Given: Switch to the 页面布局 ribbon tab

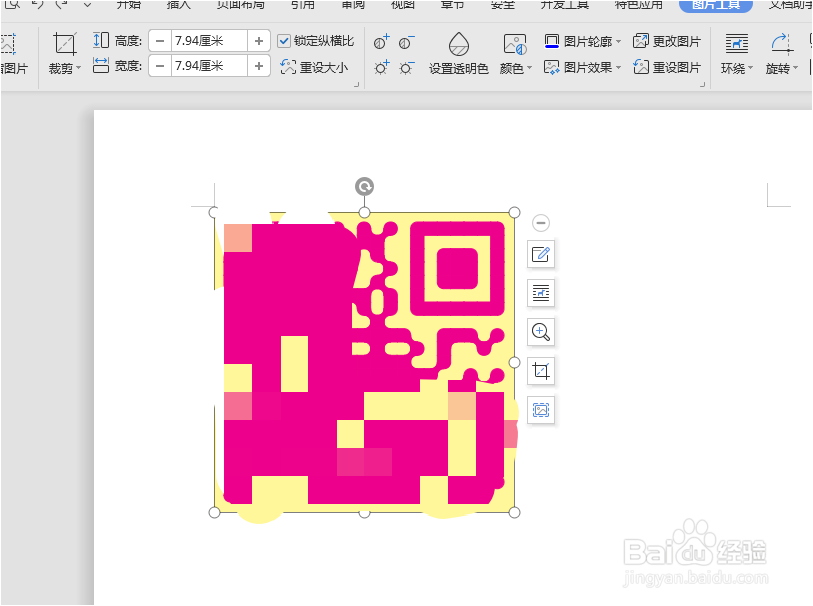Looking at the screenshot, I should point(241,5).
